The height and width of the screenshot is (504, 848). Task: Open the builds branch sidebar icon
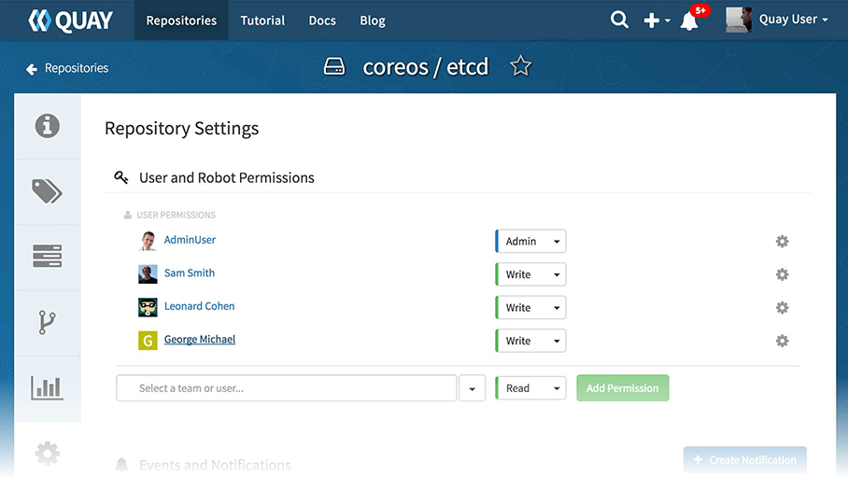pyautogui.click(x=48, y=322)
